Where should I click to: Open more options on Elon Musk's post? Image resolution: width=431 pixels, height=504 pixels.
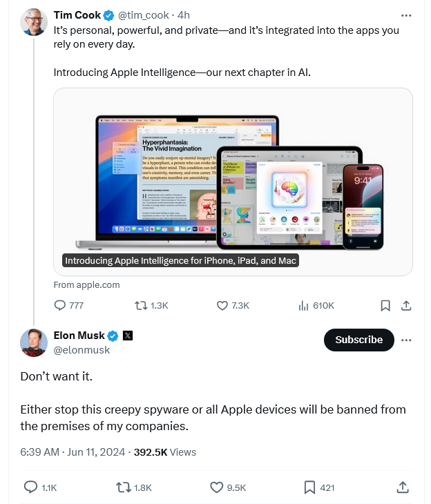[x=407, y=340]
